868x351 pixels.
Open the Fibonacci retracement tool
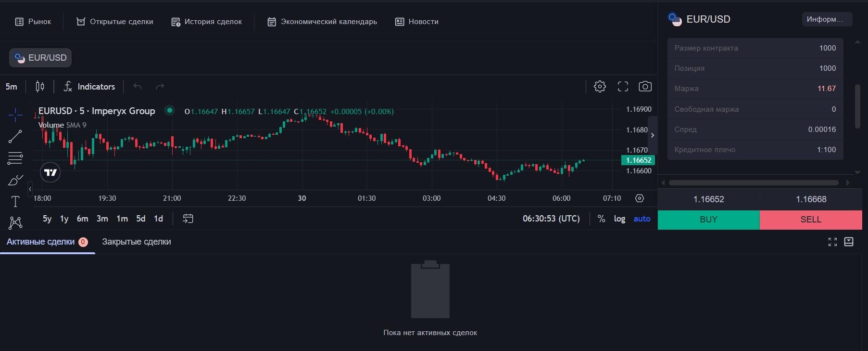coord(15,158)
